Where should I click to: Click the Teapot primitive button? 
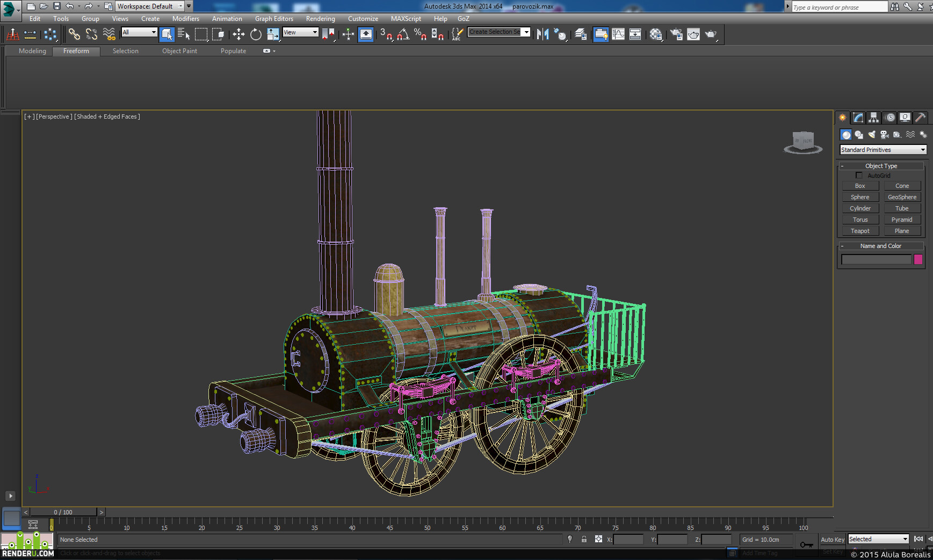859,231
